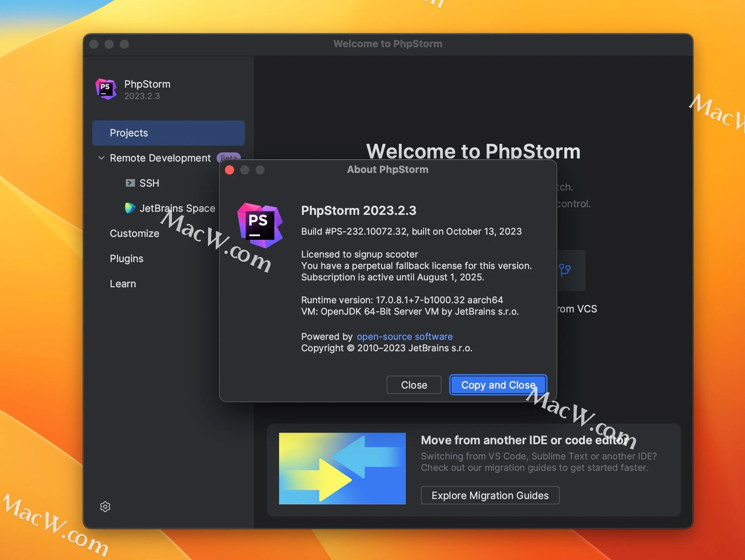
Task: Click Remote Development label
Action: (x=160, y=158)
